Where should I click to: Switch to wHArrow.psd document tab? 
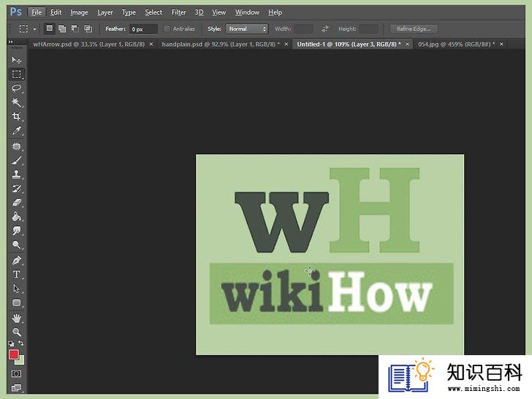point(89,44)
